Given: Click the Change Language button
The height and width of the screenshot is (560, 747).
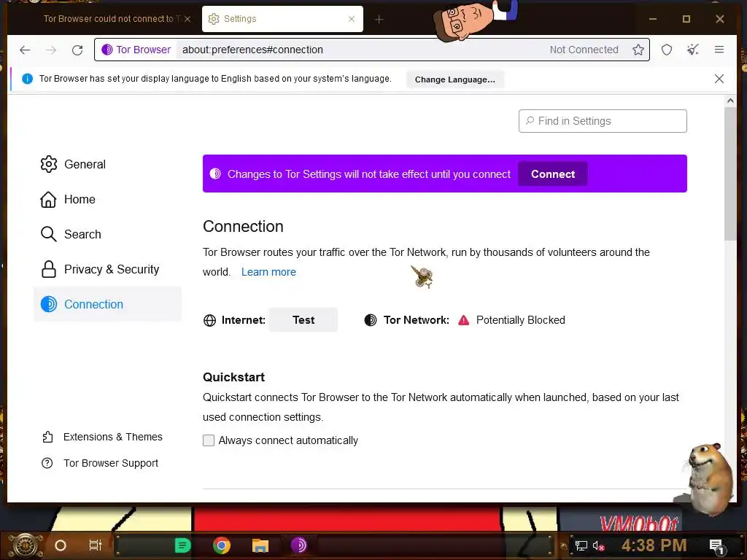Looking at the screenshot, I should pyautogui.click(x=455, y=79).
